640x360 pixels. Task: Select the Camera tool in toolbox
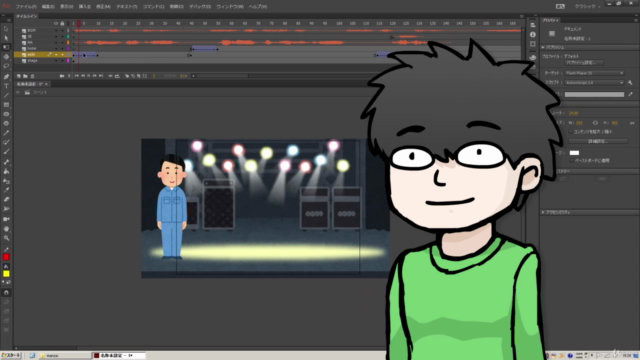click(x=6, y=219)
